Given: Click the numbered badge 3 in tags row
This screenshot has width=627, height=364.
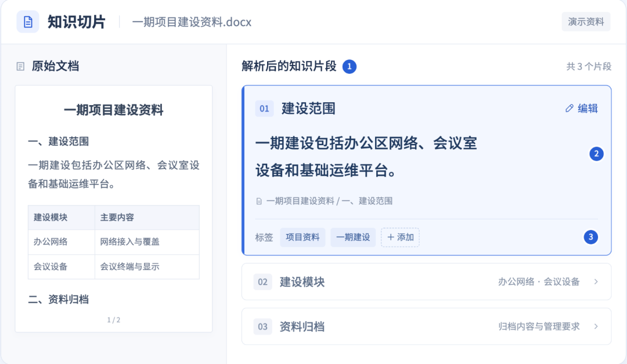Looking at the screenshot, I should 590,237.
